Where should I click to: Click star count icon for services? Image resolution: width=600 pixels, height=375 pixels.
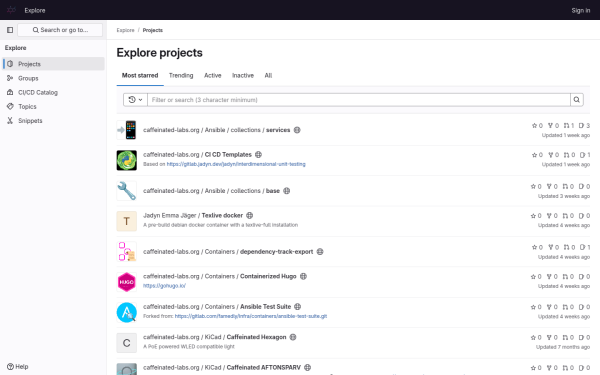535,126
